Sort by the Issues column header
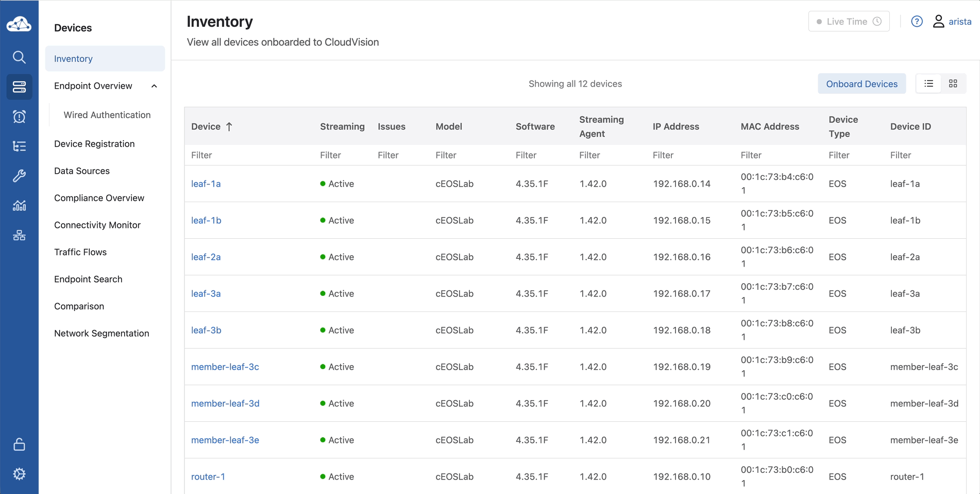This screenshot has width=980, height=494. tap(392, 127)
